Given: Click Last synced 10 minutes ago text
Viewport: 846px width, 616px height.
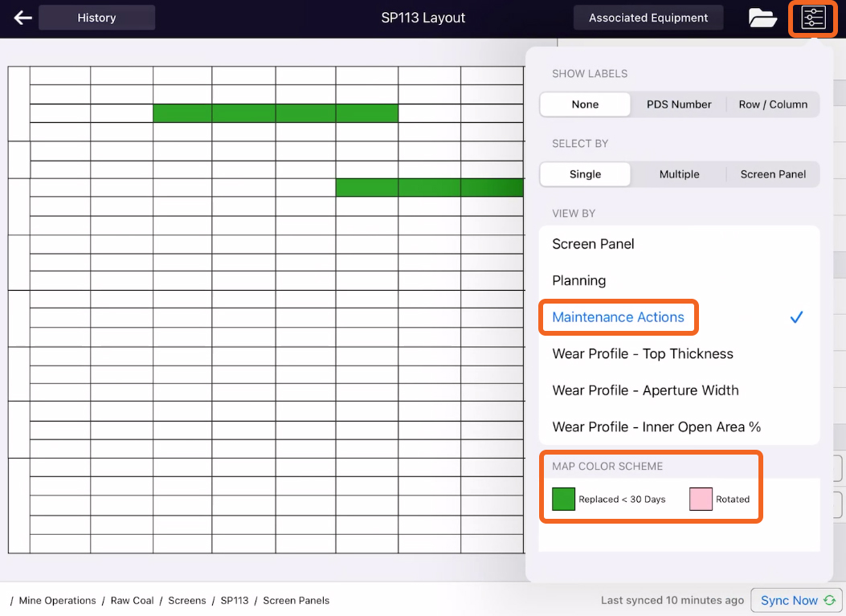Looking at the screenshot, I should point(672,601).
